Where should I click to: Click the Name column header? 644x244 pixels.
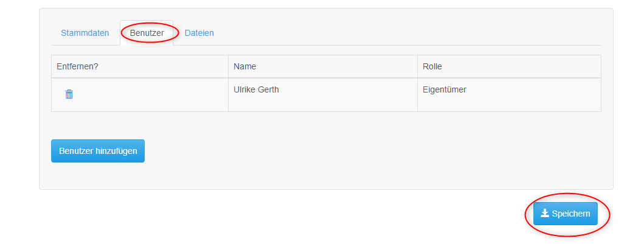click(x=323, y=66)
